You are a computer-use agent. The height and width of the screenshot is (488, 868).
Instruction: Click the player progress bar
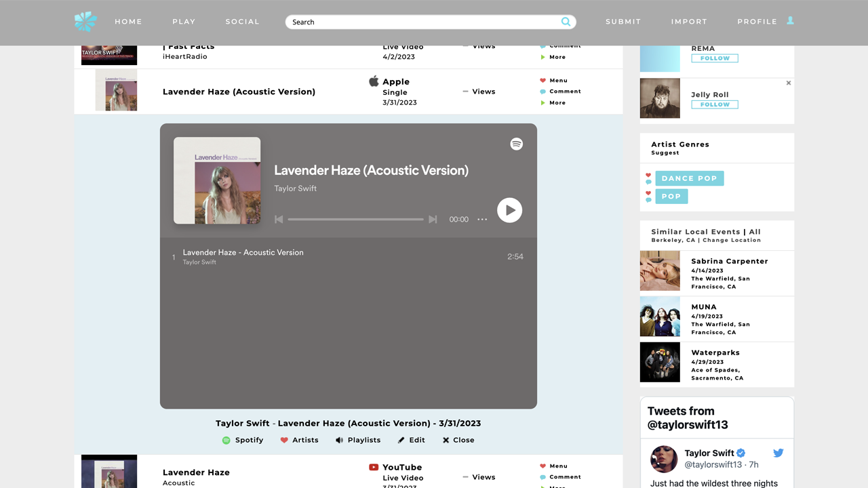click(x=355, y=220)
